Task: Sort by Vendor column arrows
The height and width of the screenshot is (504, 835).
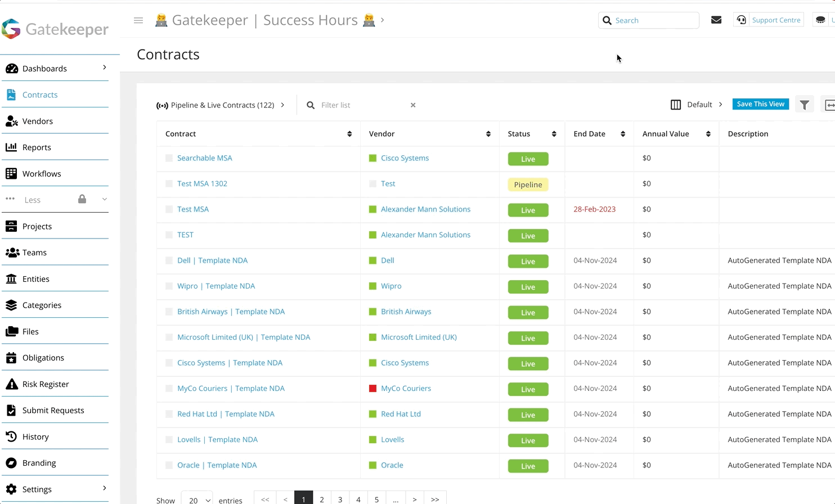Action: click(x=488, y=134)
